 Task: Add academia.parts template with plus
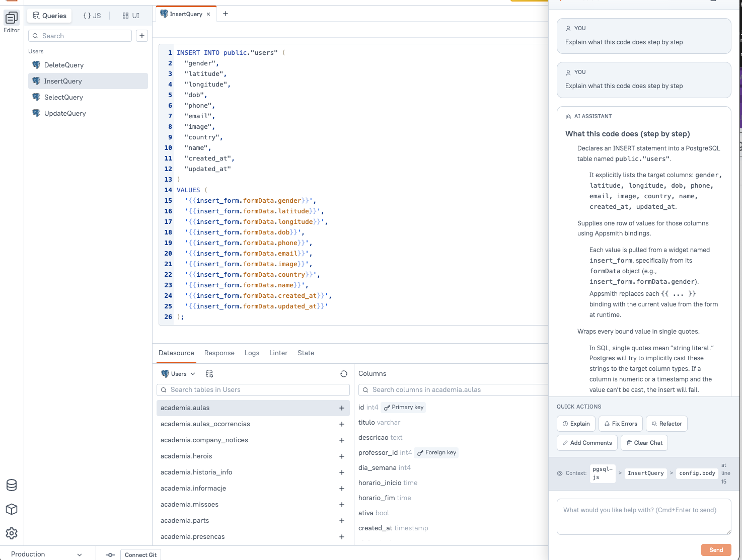342,521
